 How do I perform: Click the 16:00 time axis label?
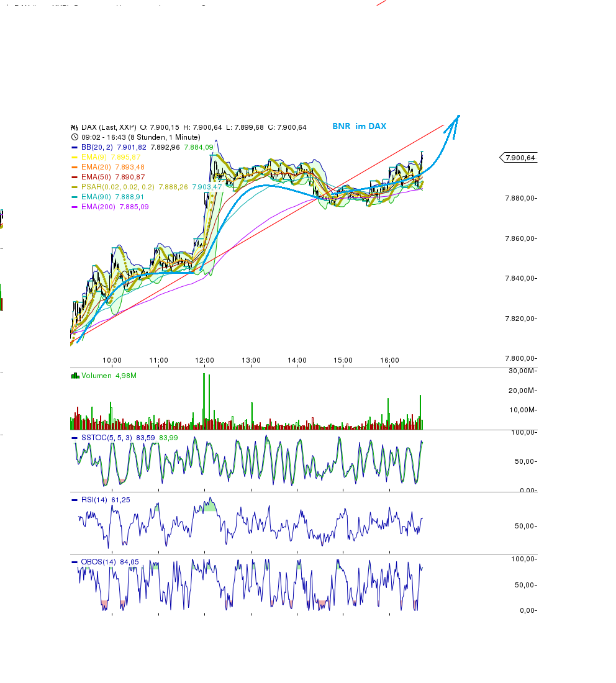tap(389, 361)
